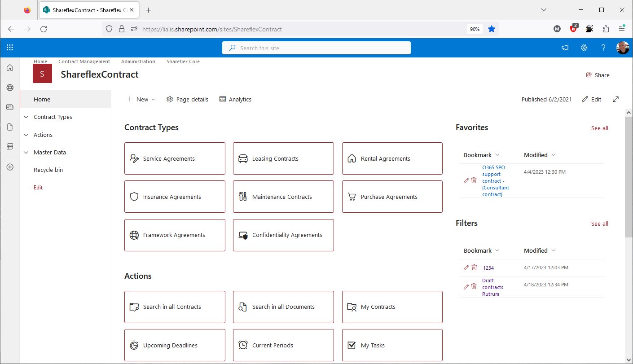Open the Confidentiality Agreements tile

click(283, 235)
